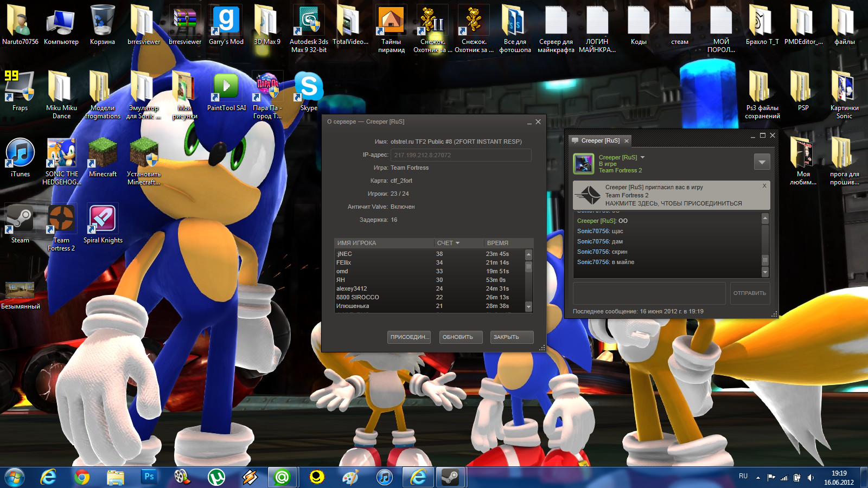Open the Безымянный image file thumbnail
868x488 pixels.
20,296
